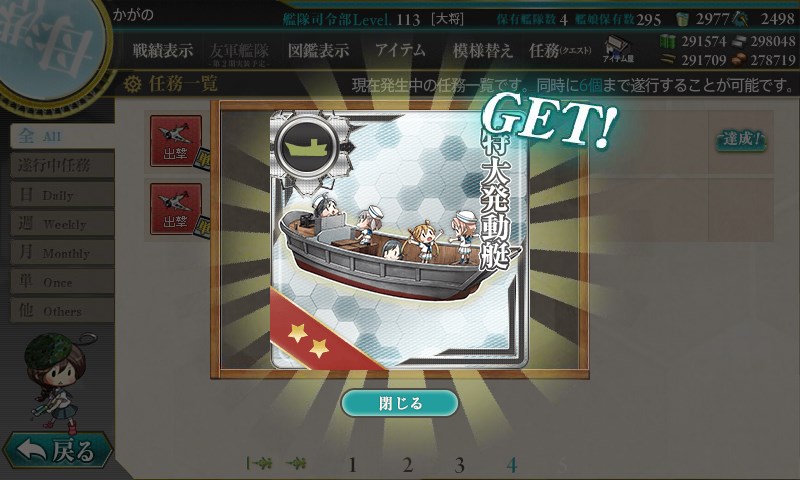Go to previous page arrow icon
800x480 pixels.
tap(296, 464)
